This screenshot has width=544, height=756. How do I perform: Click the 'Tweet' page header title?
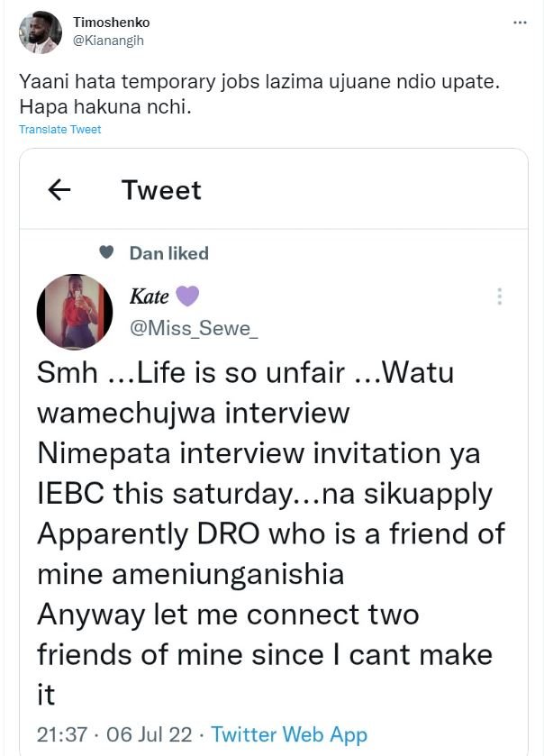pyautogui.click(x=161, y=189)
